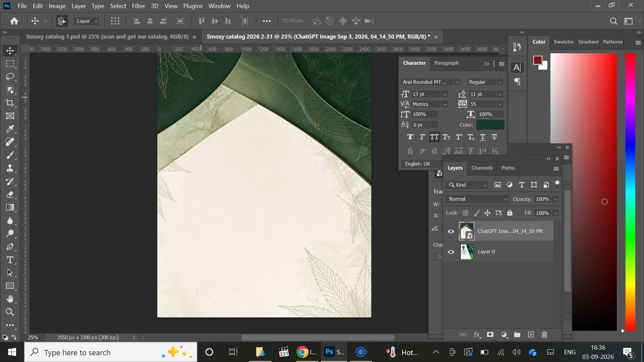The height and width of the screenshot is (362, 644).
Task: Activate the Hand tool
Action: 10,299
